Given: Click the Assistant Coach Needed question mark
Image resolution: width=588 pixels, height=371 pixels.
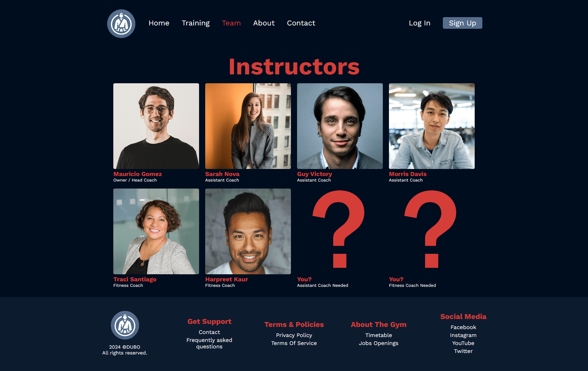Looking at the screenshot, I should [339, 229].
